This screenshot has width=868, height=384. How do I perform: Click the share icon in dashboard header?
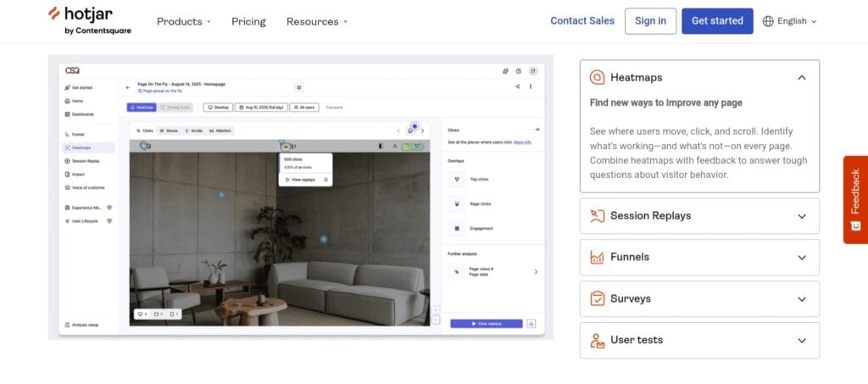(518, 86)
